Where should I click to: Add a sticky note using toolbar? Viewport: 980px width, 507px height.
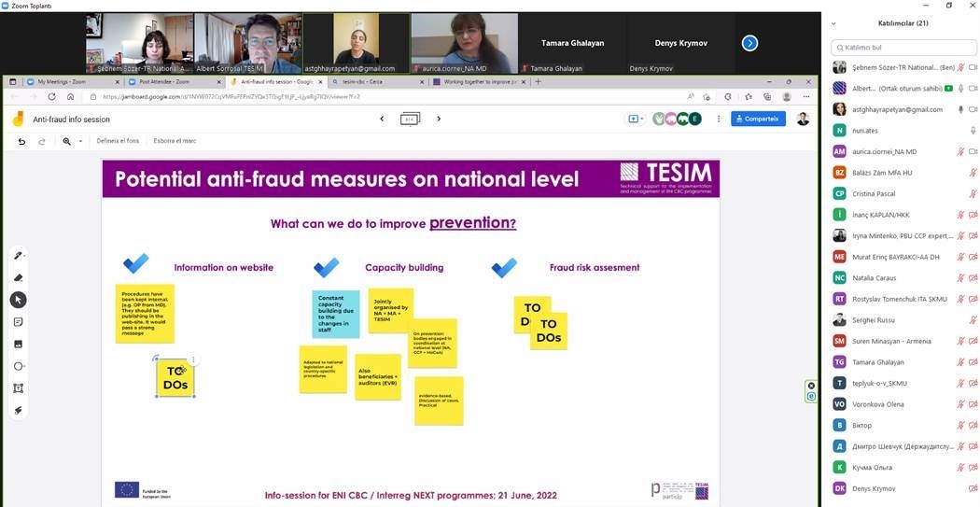tap(18, 322)
